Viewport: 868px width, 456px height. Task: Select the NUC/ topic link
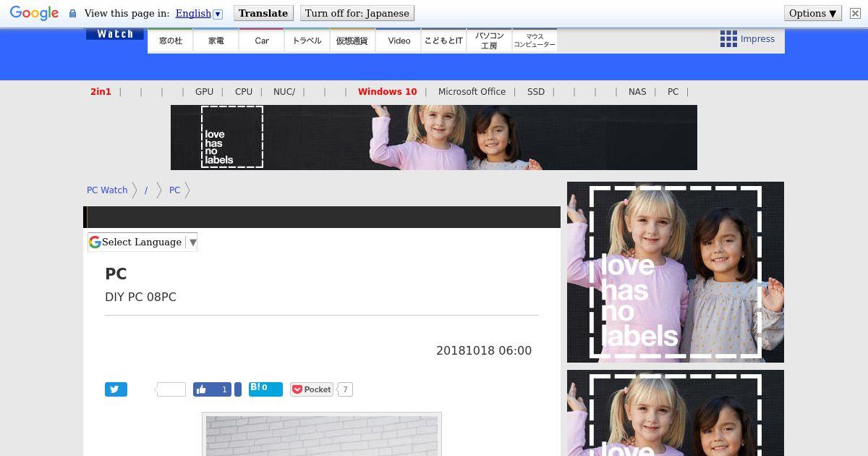click(x=284, y=92)
